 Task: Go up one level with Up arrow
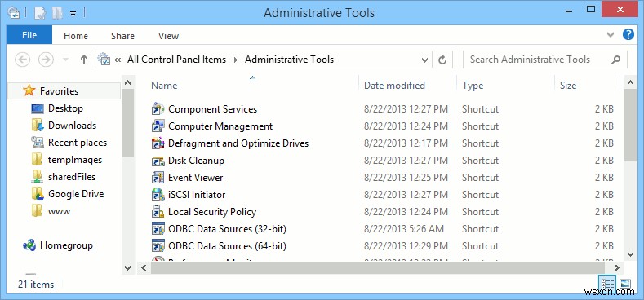coord(84,60)
